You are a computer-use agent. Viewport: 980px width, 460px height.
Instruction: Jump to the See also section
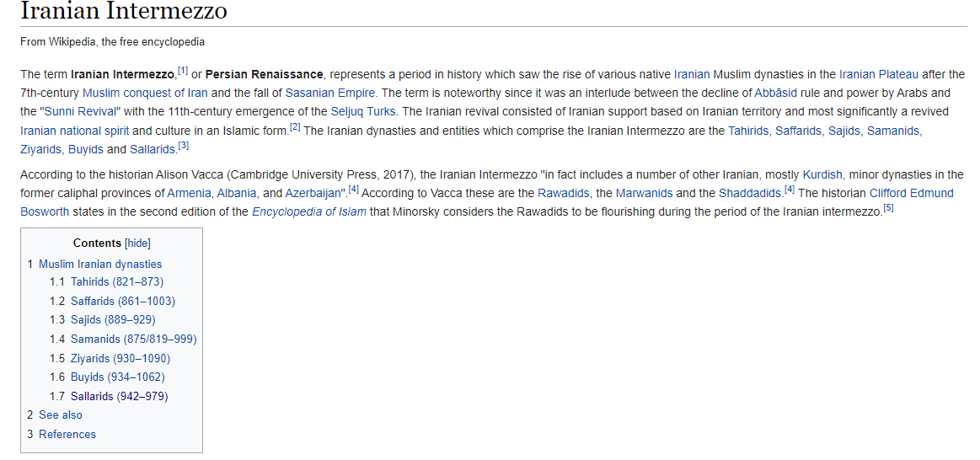click(61, 415)
